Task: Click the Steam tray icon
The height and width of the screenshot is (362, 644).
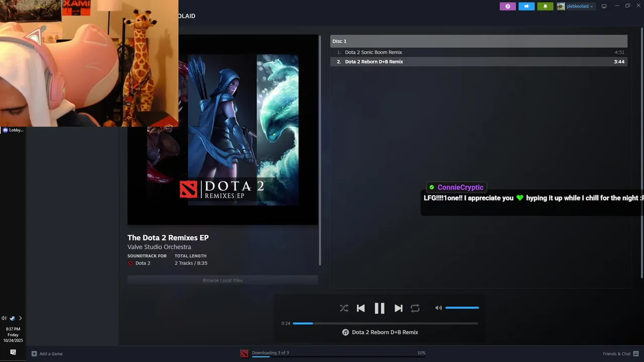Action: pyautogui.click(x=12, y=318)
